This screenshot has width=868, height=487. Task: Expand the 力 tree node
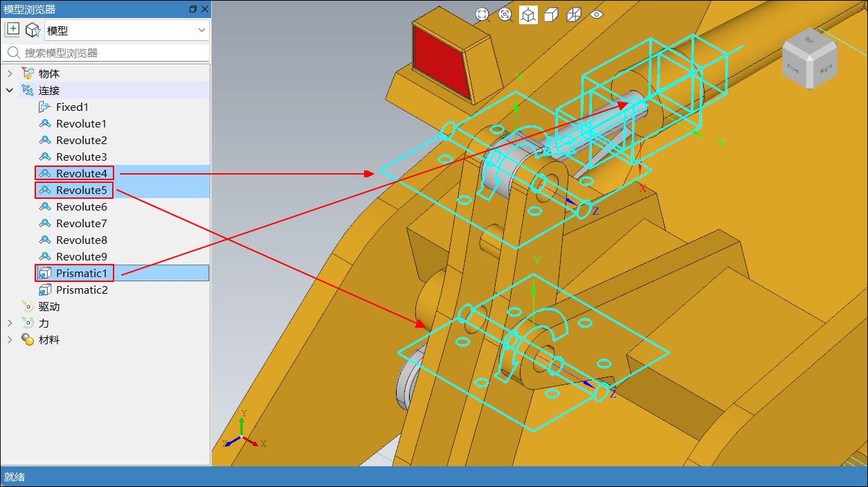click(10, 324)
